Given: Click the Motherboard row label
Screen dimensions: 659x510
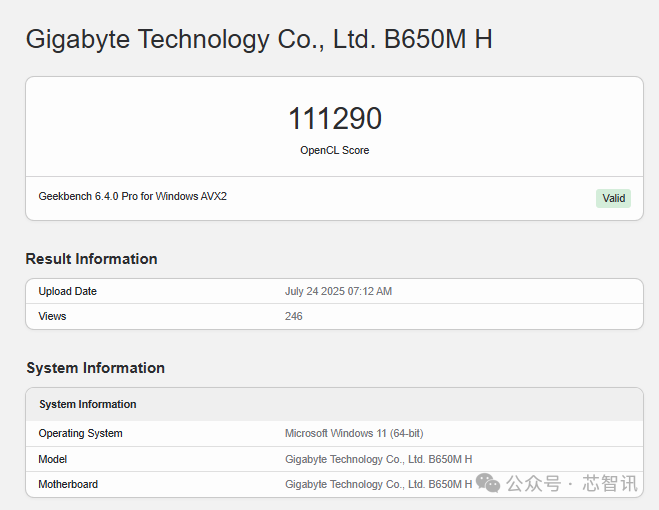Looking at the screenshot, I should point(68,484).
